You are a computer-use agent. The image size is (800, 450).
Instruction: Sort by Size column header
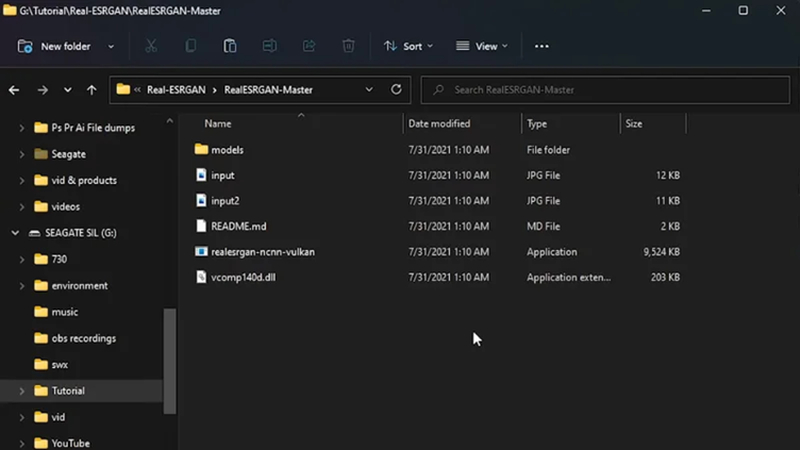pos(634,123)
